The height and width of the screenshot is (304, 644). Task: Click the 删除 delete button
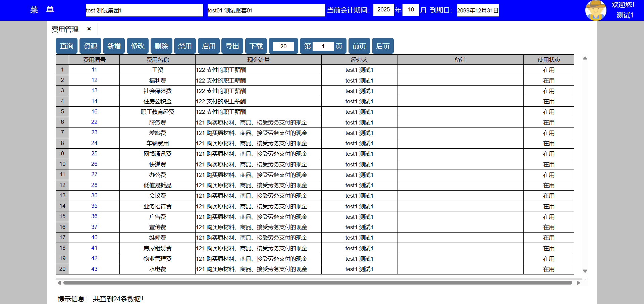coord(161,46)
